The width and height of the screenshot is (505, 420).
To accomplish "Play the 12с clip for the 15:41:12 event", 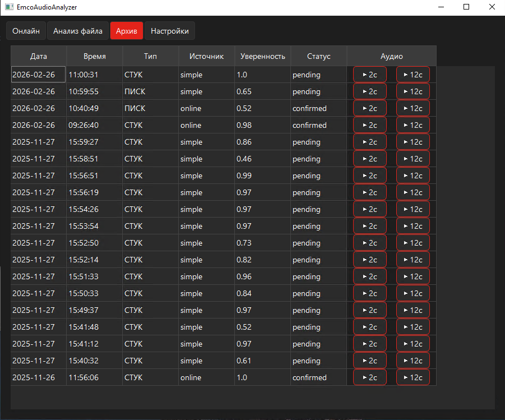I will 413,344.
